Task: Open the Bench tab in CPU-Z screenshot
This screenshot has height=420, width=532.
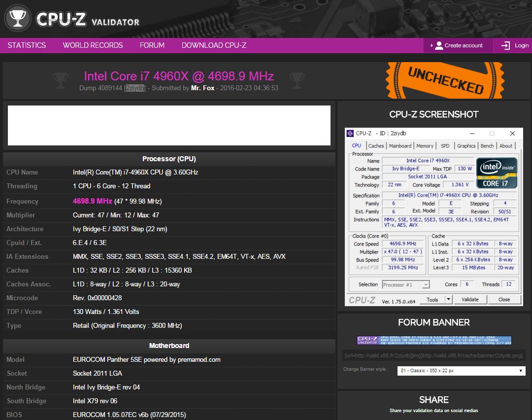Action: [x=487, y=145]
